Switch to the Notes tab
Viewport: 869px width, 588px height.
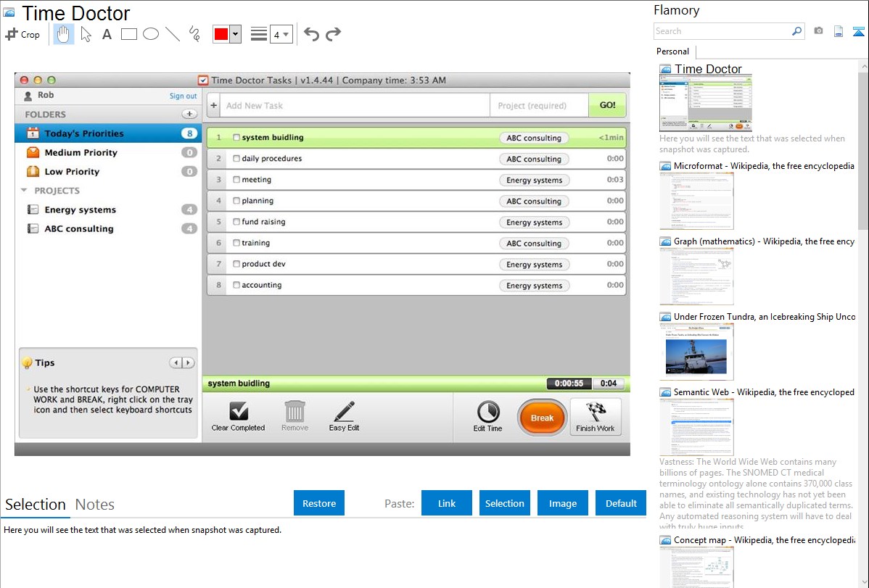pos(95,505)
